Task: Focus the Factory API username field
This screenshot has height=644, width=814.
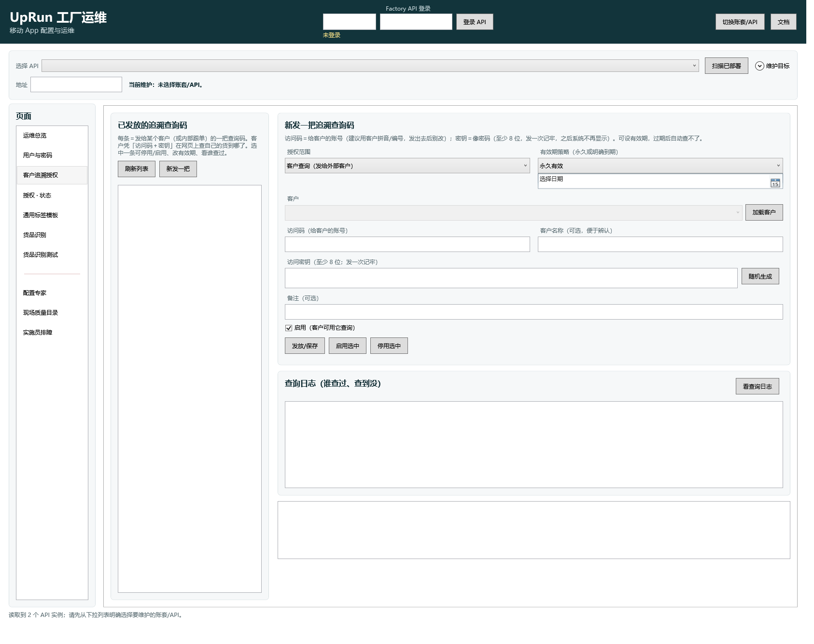Action: tap(349, 22)
